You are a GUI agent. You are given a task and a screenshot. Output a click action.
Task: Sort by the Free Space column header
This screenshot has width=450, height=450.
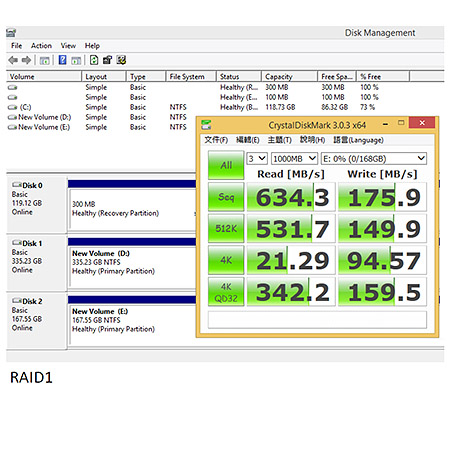pos(337,76)
